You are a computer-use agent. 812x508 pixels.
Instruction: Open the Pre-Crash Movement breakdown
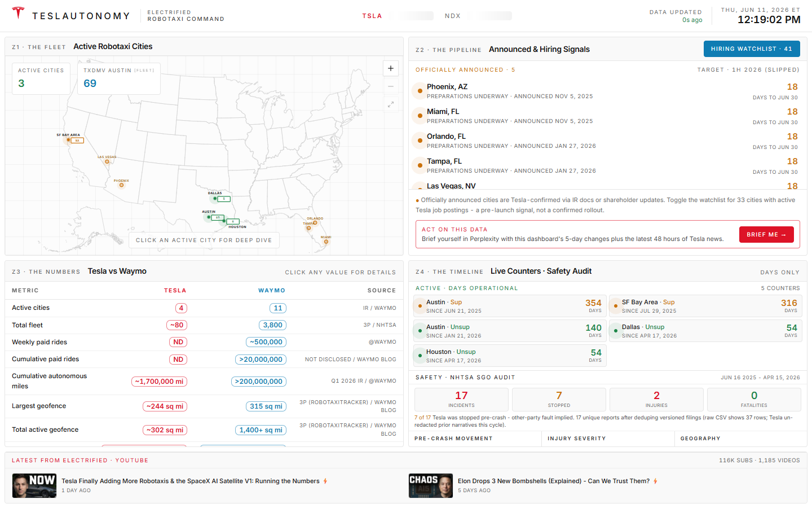475,439
